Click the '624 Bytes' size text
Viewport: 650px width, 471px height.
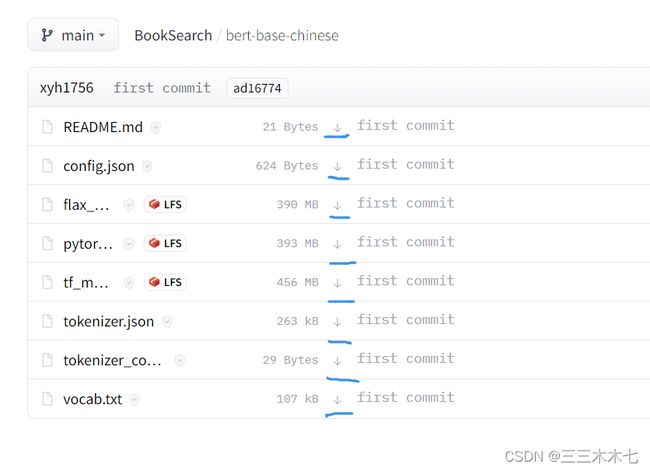coord(287,166)
